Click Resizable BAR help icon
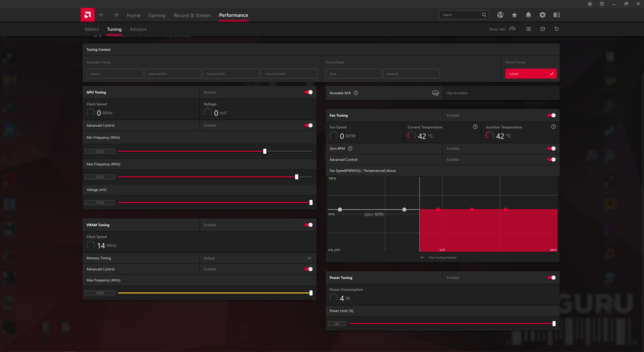Image resolution: width=644 pixels, height=352 pixels. click(x=356, y=93)
